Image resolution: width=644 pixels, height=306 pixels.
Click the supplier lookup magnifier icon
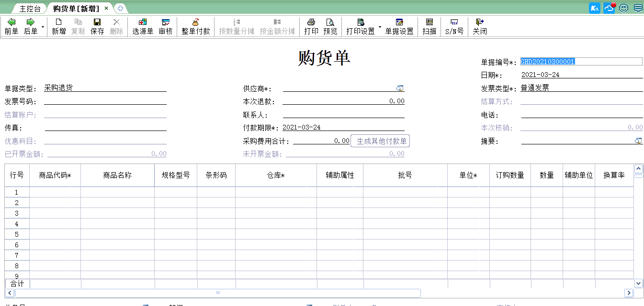point(400,88)
